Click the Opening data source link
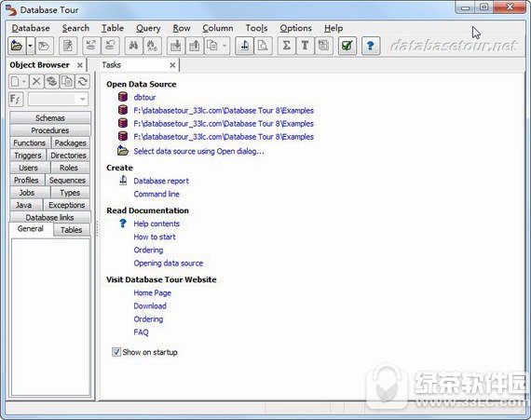531x420 pixels. (x=169, y=264)
